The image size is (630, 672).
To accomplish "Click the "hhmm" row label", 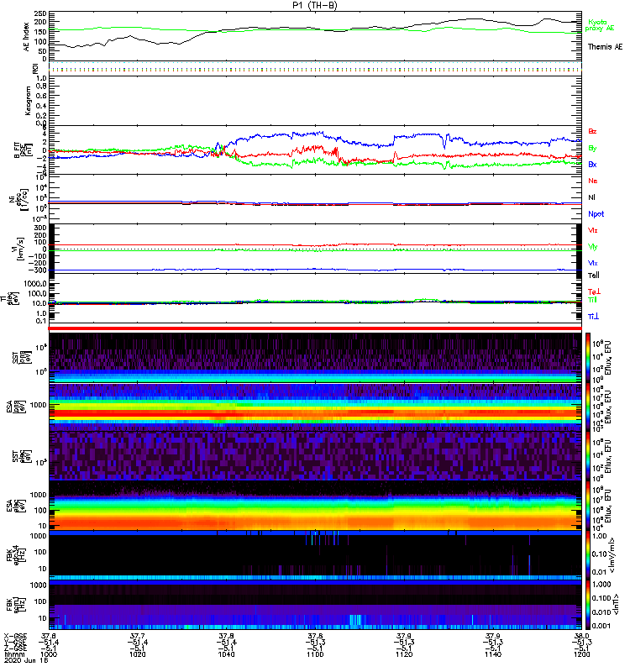I will 13,654.
